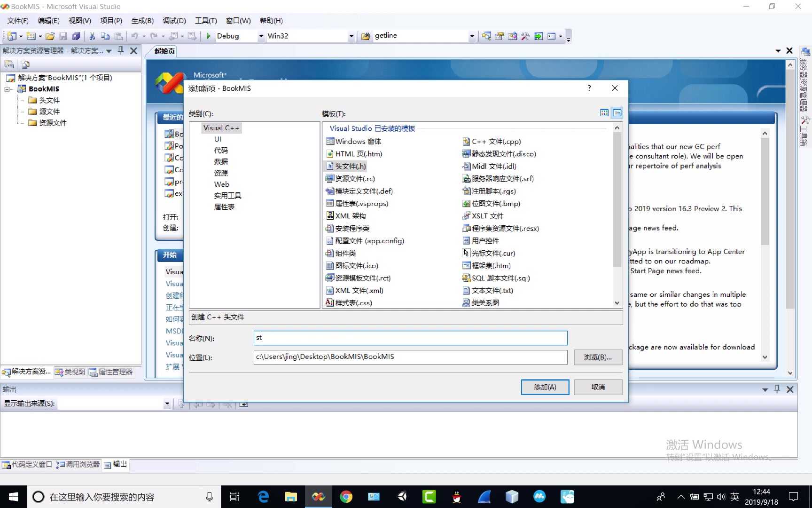Viewport: 812px width, 508px height.
Task: Select the Web category
Action: [x=222, y=184]
